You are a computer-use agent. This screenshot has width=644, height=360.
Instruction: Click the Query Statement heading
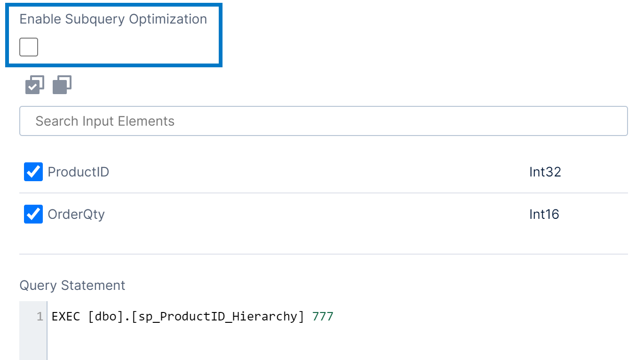pos(72,286)
